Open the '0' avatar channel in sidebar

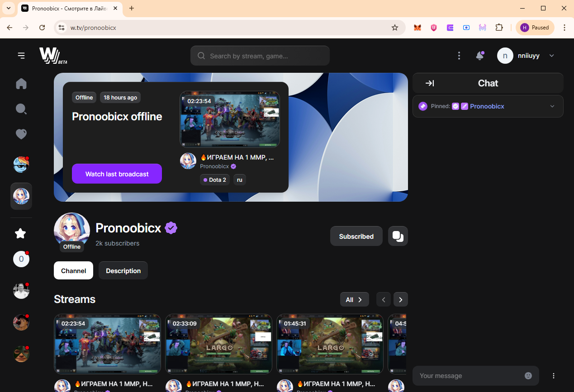21,259
